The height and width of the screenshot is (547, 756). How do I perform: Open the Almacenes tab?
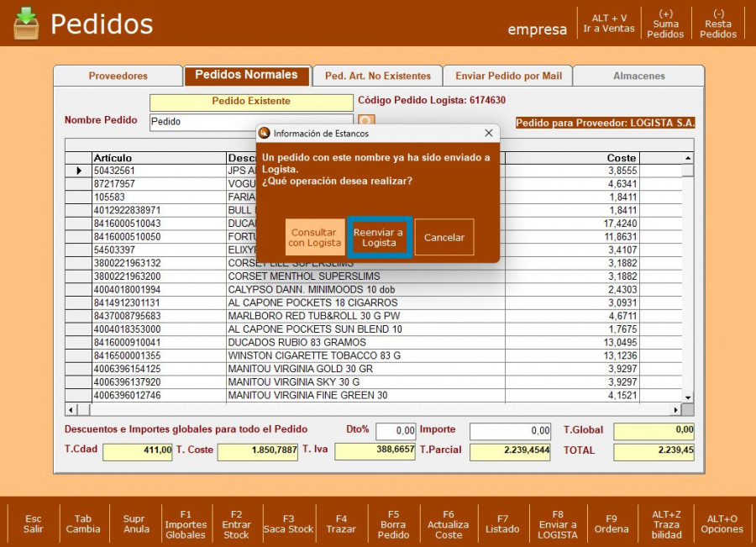(x=638, y=76)
